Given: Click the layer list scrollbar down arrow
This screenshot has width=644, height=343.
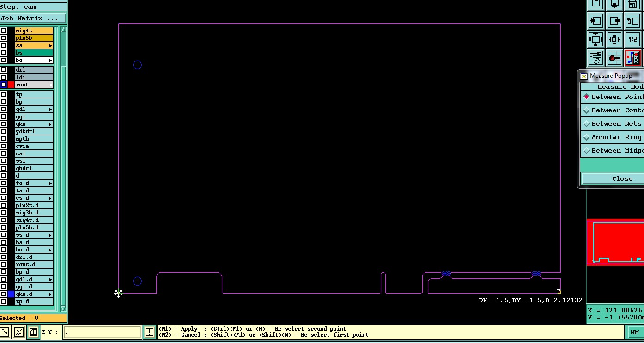Looking at the screenshot, I should [x=63, y=308].
